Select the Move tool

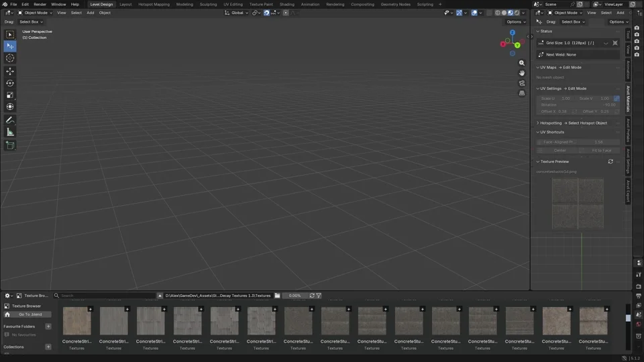point(10,72)
